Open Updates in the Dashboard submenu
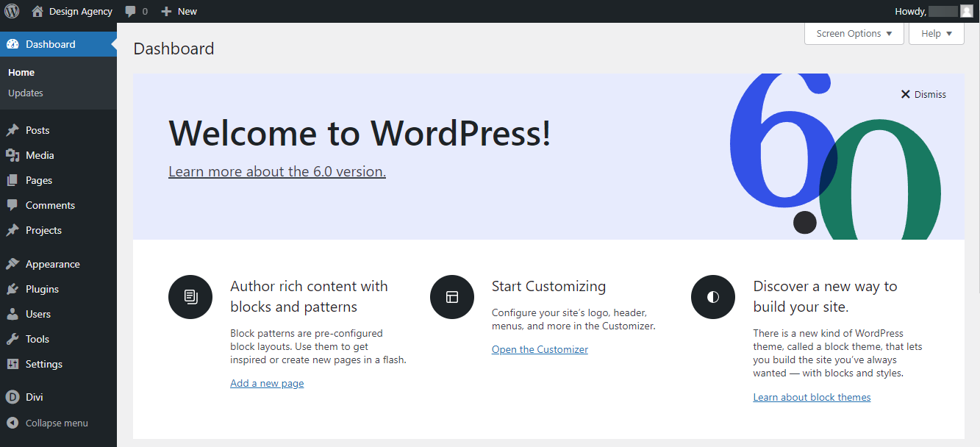 pos(26,93)
